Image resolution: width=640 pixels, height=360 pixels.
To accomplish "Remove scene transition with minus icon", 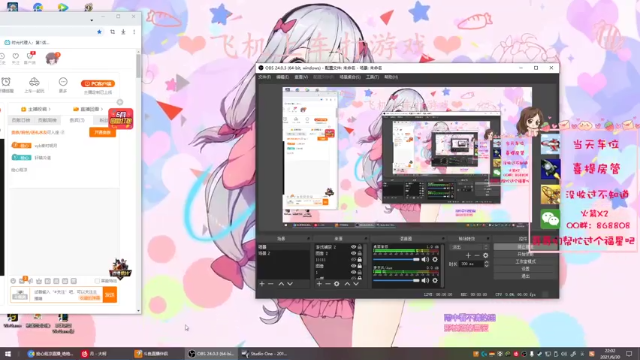I will tap(477, 256).
